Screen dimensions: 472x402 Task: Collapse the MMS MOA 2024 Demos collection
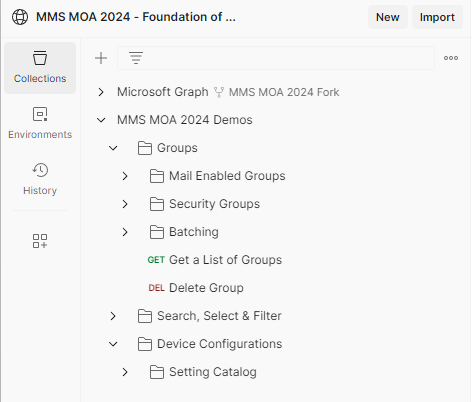tap(101, 120)
